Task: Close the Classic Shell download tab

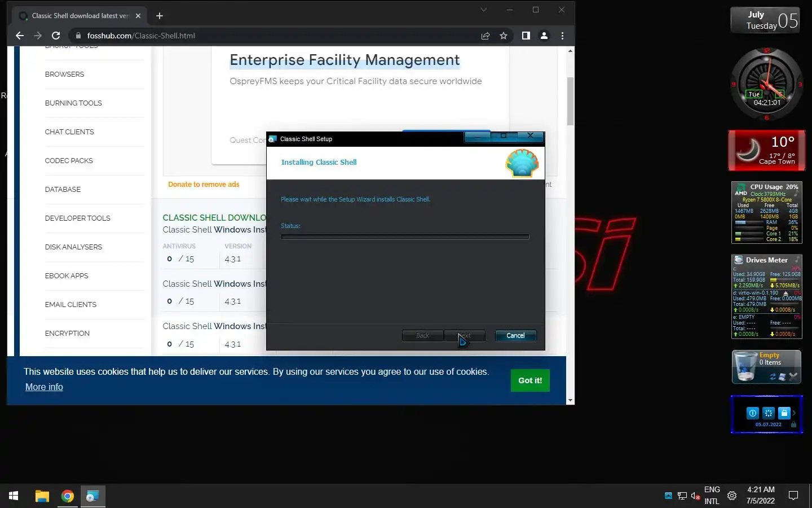Action: [x=138, y=16]
